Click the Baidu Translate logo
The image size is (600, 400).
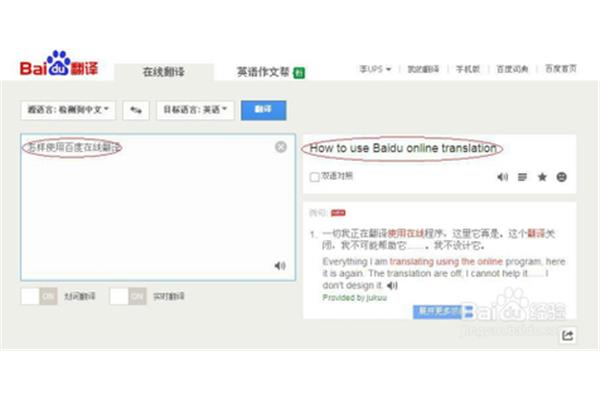click(x=59, y=64)
